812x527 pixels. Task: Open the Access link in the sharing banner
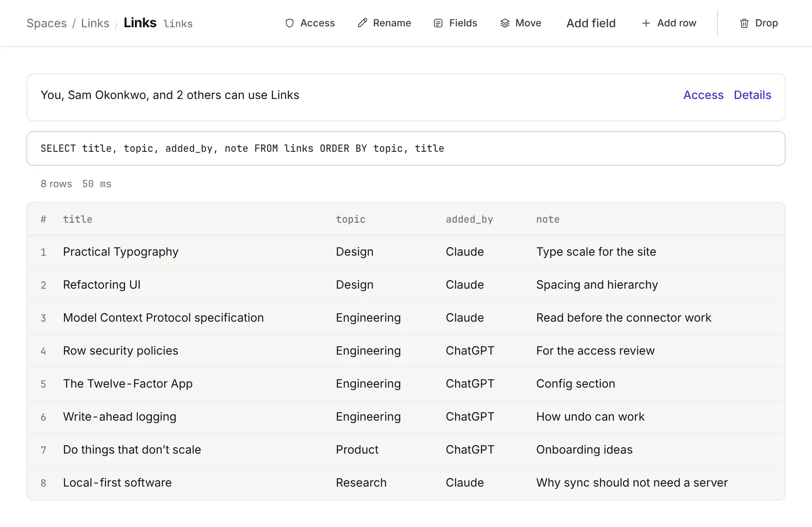703,95
